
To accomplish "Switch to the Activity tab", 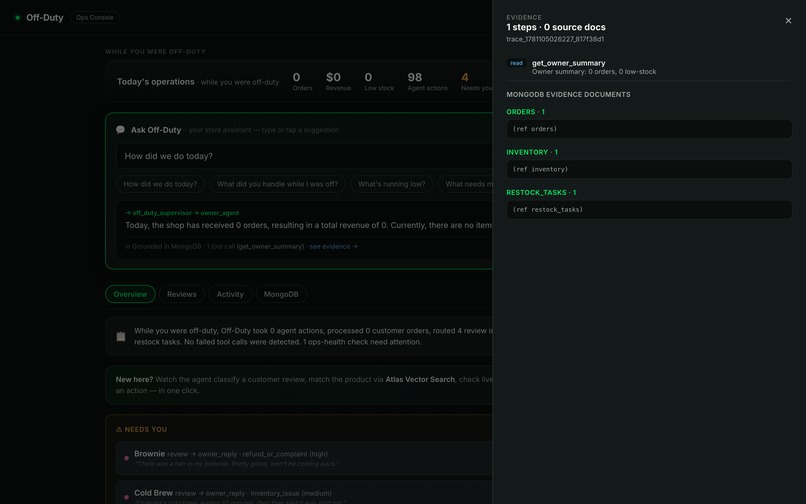I will [x=230, y=294].
